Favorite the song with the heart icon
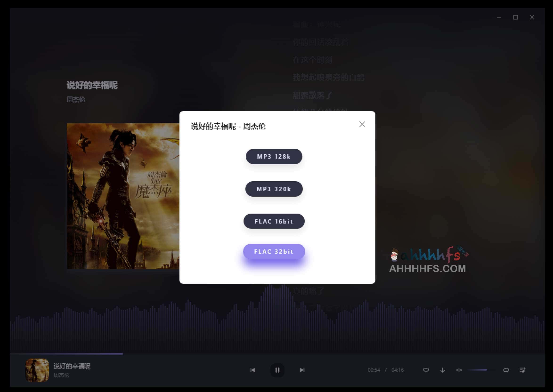This screenshot has height=392, width=553. [x=426, y=370]
